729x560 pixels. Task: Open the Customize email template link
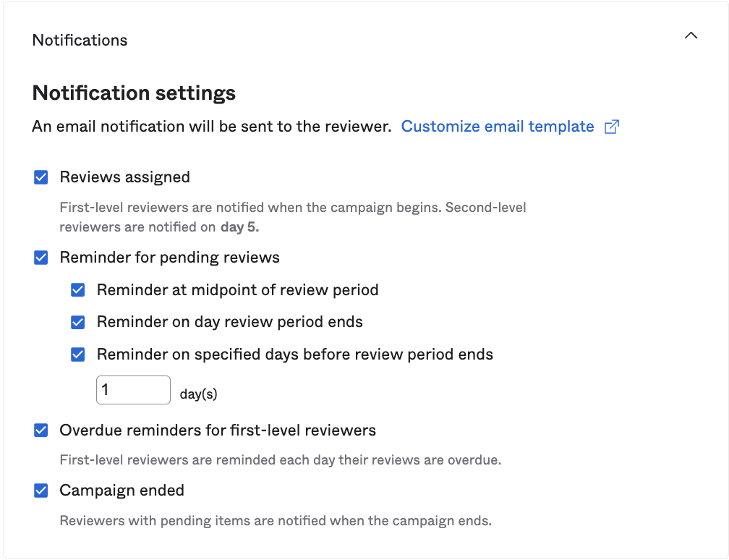point(497,126)
